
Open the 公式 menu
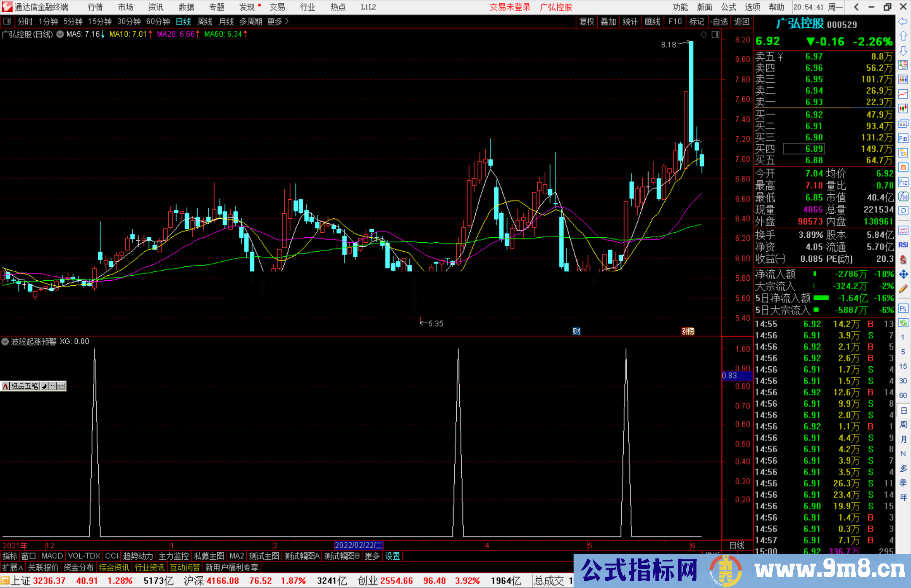pyautogui.click(x=728, y=7)
